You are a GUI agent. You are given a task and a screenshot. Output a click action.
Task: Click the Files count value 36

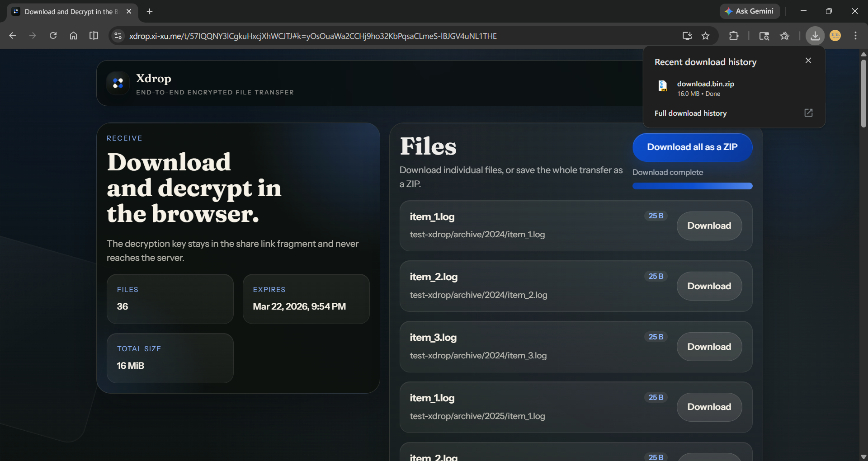pos(123,306)
